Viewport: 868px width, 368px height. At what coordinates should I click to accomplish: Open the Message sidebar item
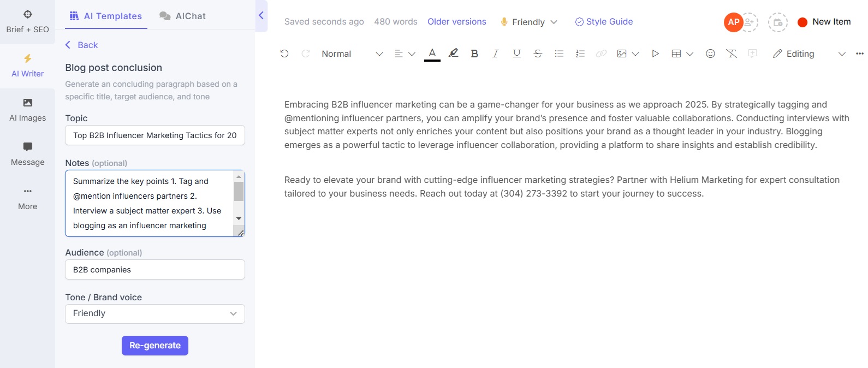(x=27, y=155)
